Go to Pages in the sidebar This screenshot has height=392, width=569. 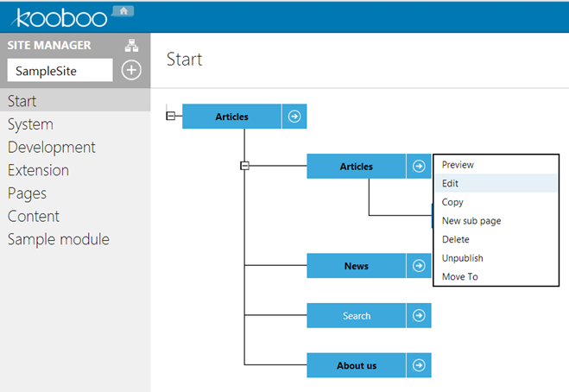pos(28,193)
